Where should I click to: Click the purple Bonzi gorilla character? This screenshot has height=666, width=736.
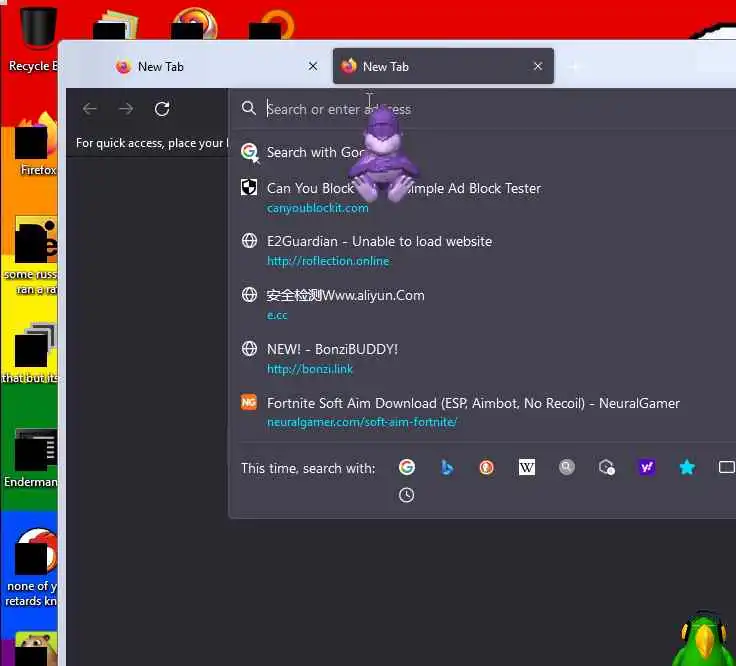pos(383,156)
